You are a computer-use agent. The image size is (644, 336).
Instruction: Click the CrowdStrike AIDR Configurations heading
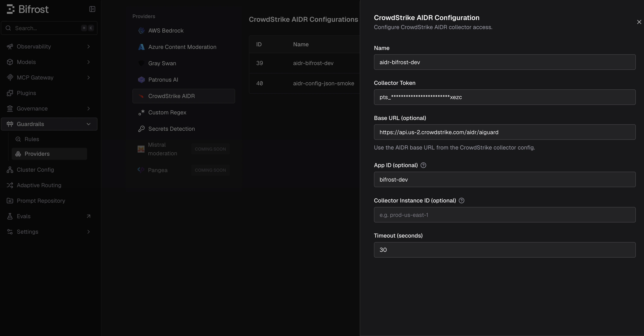(303, 19)
